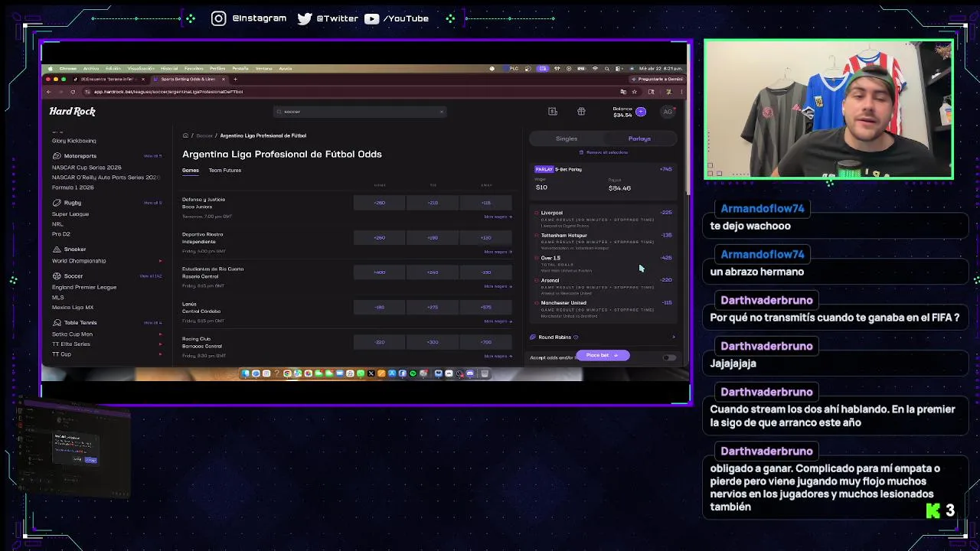Switch bet slip to Parlays
Viewport: 980px width, 551px height.
[639, 139]
